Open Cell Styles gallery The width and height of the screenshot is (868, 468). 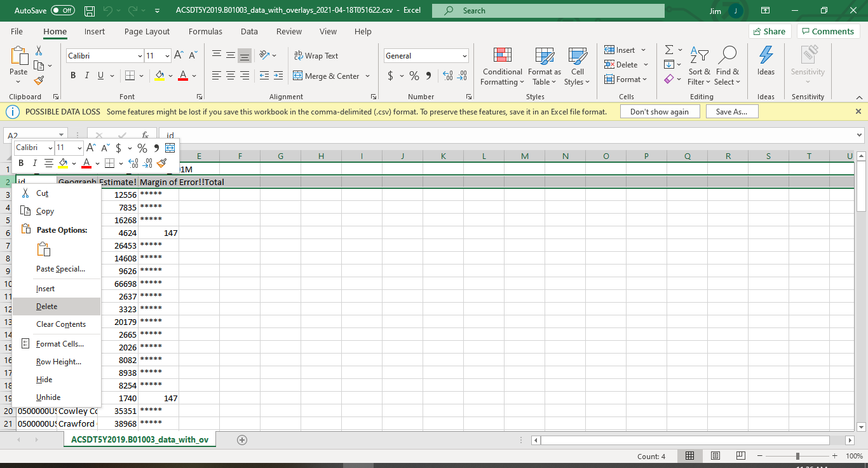click(x=577, y=66)
